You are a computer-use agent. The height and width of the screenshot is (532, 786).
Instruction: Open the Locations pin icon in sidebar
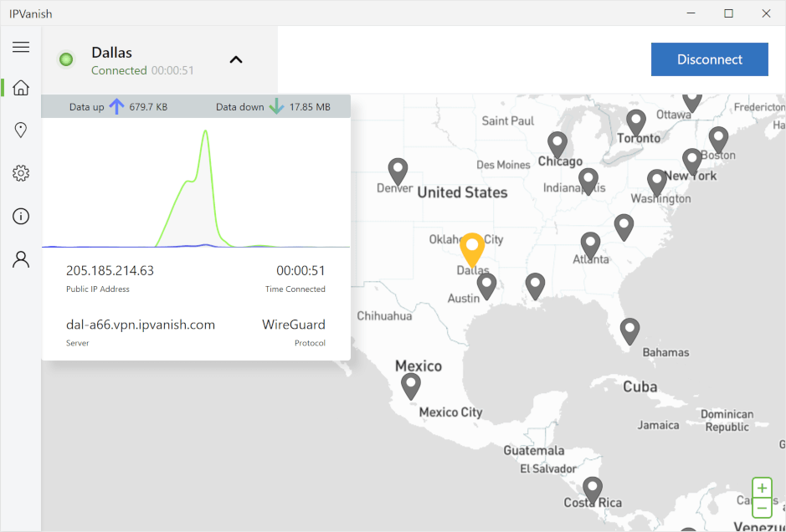coord(21,130)
